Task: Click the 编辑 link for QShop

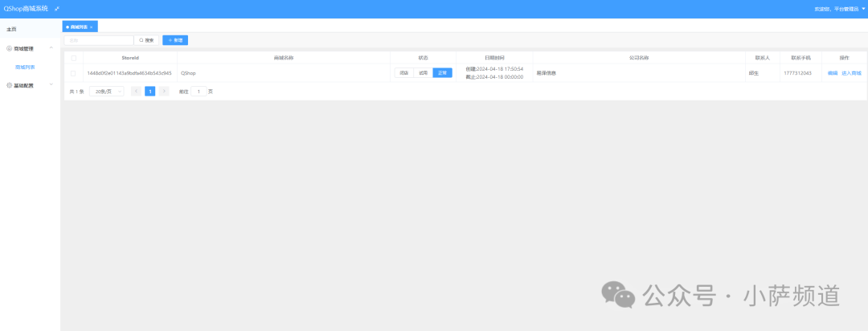Action: (x=833, y=73)
